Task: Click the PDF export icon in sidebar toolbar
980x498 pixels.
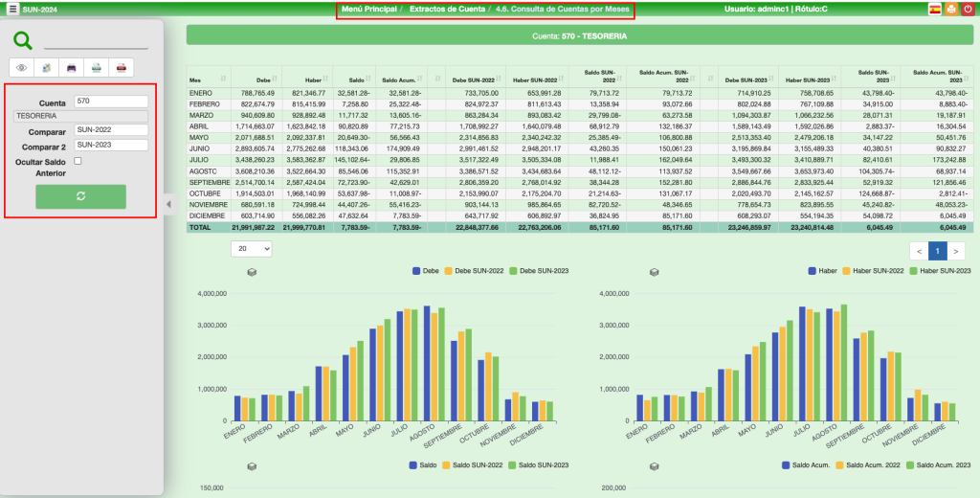Action: pyautogui.click(x=121, y=67)
